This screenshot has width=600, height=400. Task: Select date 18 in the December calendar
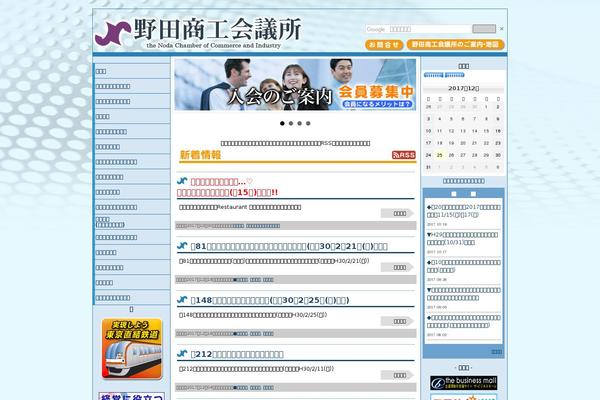pyautogui.click(x=440, y=143)
